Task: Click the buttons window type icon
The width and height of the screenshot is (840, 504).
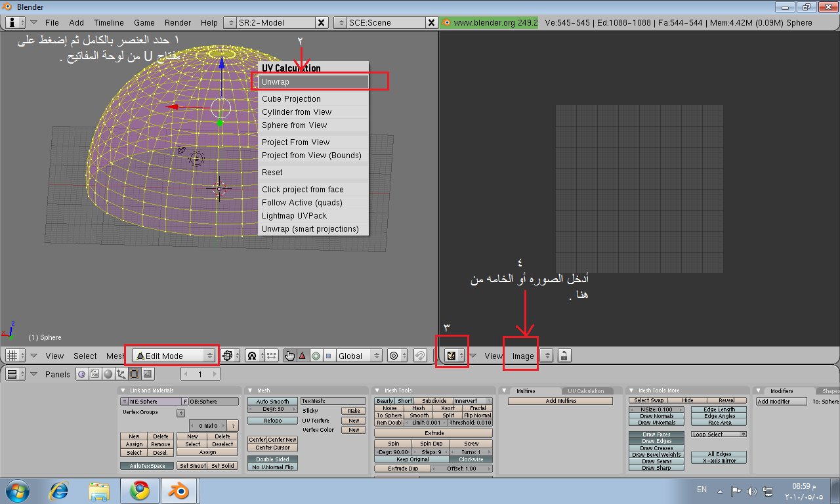Action: pyautogui.click(x=15, y=374)
